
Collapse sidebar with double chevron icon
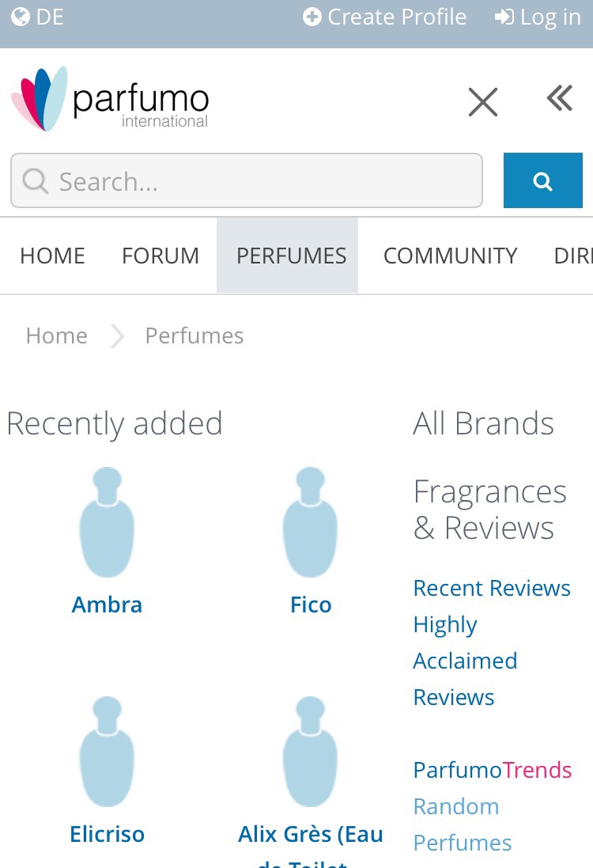(x=559, y=100)
